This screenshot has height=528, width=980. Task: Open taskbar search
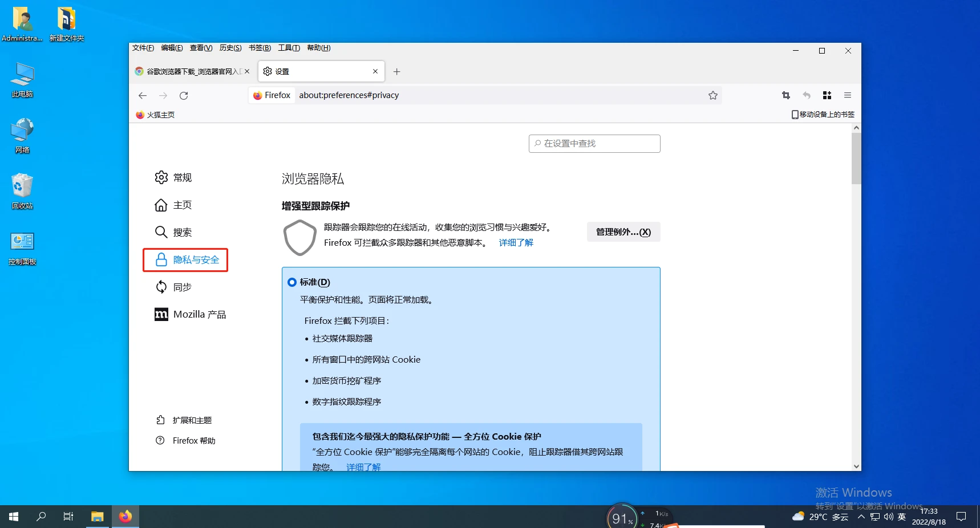coord(41,517)
